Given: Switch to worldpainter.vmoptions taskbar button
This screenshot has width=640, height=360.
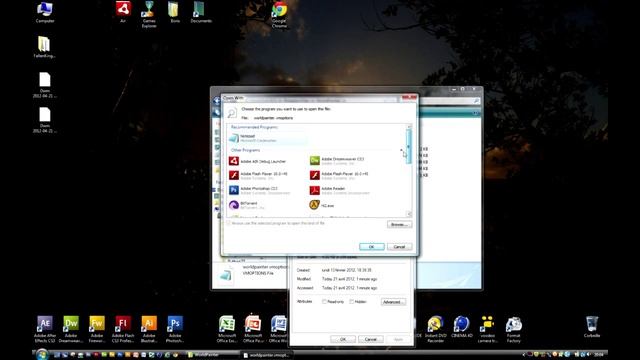Looking at the screenshot, I should tap(266, 355).
